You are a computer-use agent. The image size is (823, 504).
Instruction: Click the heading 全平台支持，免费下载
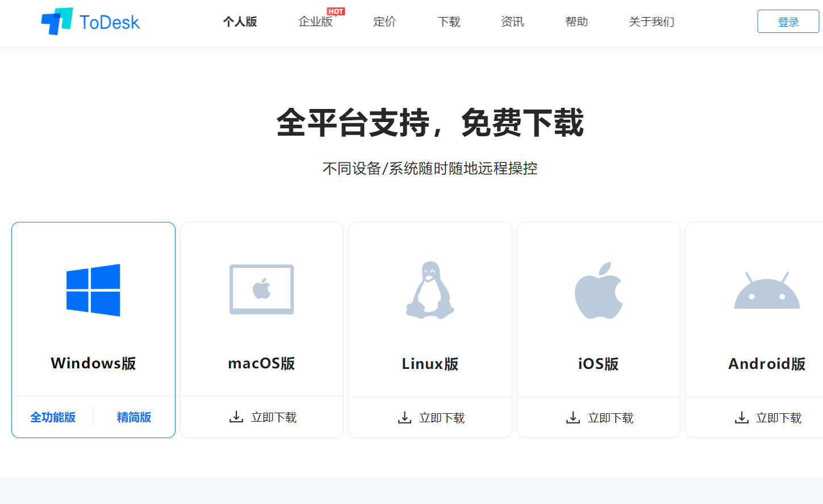pos(430,123)
